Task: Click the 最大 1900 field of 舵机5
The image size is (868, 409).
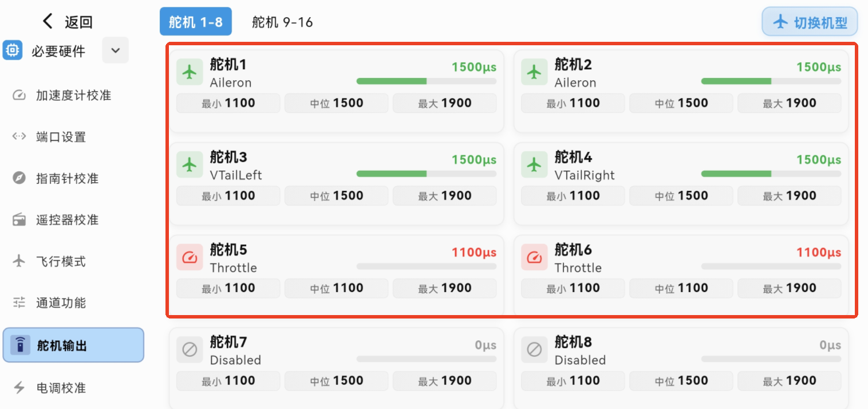Action: click(444, 288)
